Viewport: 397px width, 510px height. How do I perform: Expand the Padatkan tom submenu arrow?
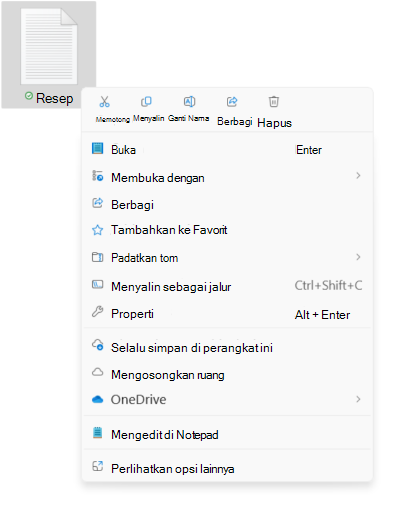(358, 257)
